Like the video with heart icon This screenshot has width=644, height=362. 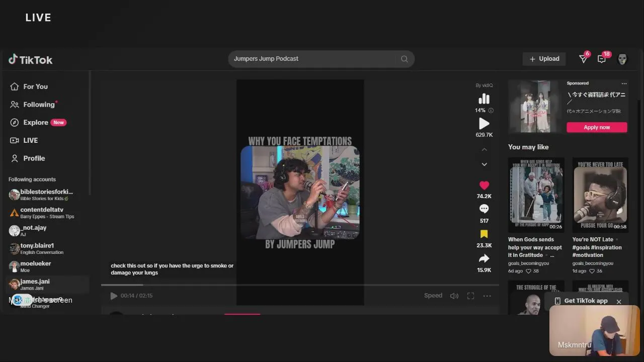484,185
